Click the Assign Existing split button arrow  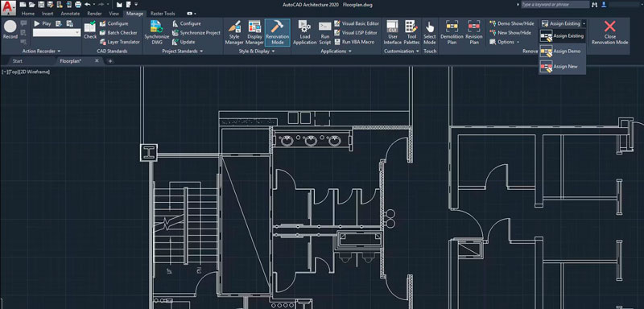(x=584, y=23)
